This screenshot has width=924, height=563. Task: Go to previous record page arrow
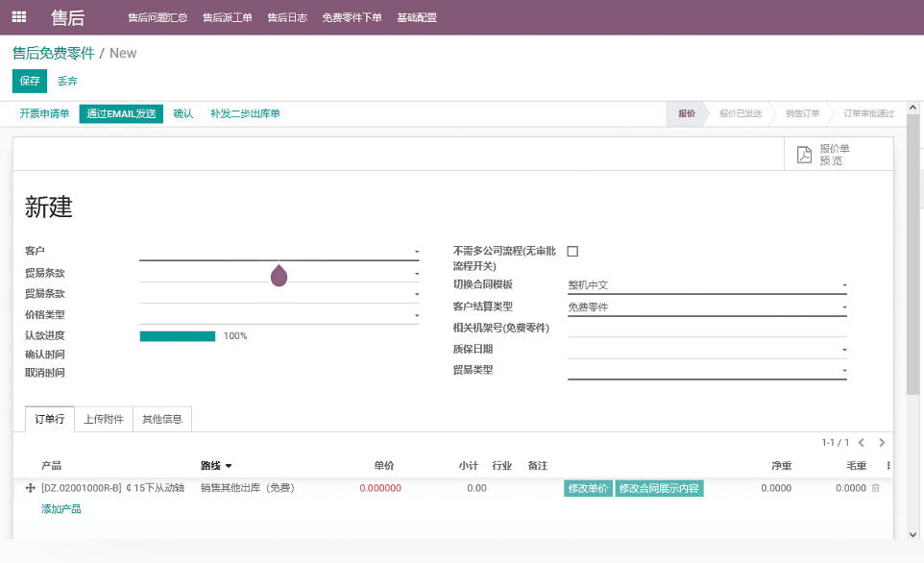point(862,443)
